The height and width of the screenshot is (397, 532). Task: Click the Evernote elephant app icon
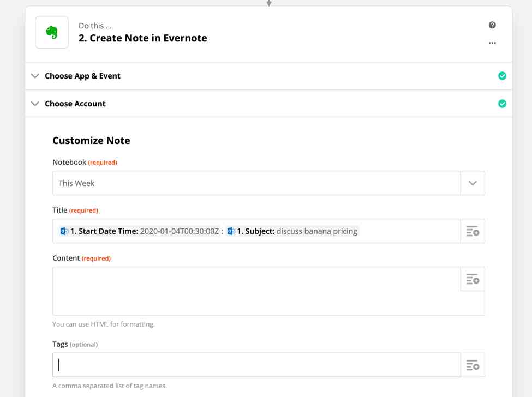click(52, 32)
